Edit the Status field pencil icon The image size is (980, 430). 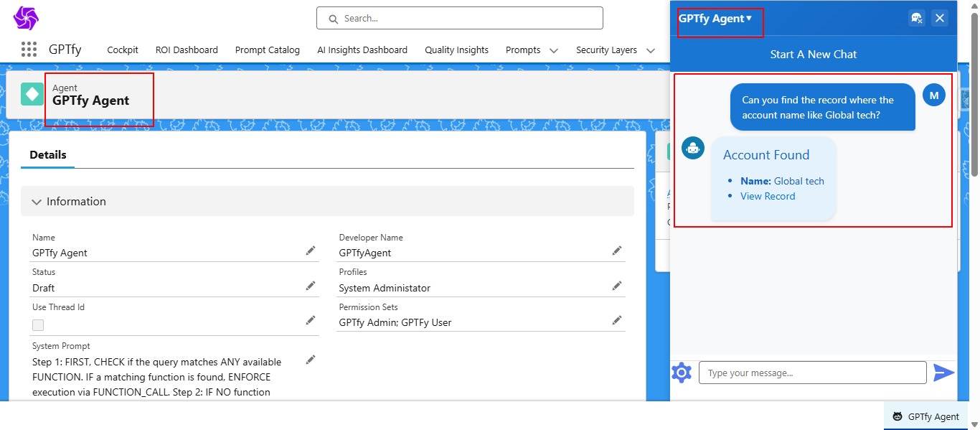310,286
